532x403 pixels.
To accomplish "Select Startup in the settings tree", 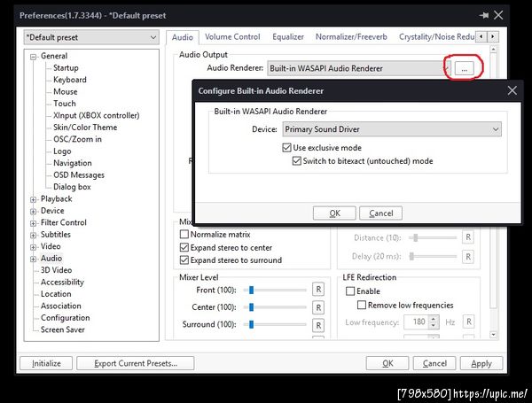I will (x=66, y=68).
